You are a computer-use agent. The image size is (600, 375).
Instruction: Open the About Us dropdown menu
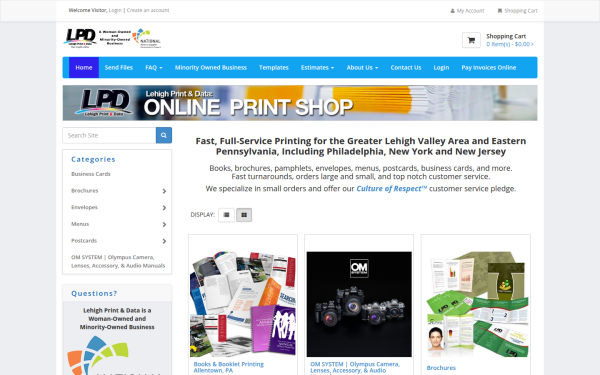[x=362, y=67]
